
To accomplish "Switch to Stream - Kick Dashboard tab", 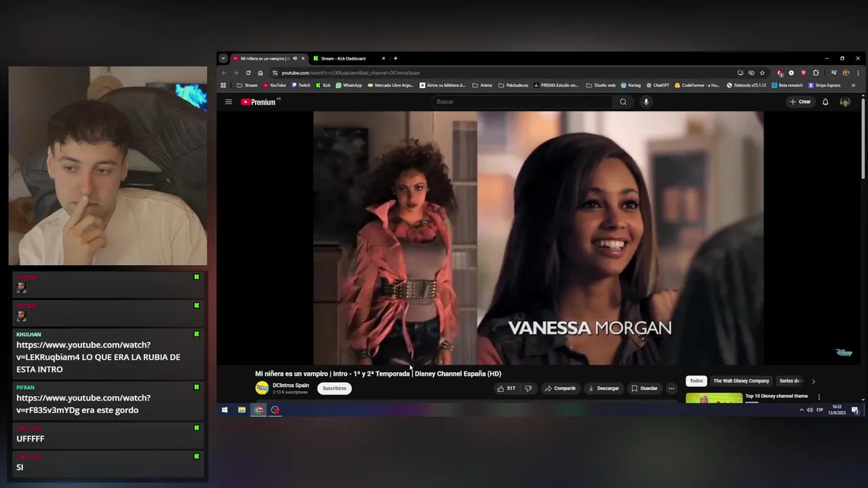I will pos(349,58).
